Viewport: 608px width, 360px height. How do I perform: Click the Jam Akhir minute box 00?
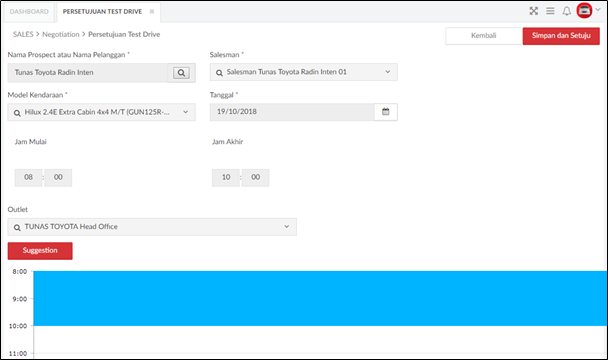pyautogui.click(x=256, y=177)
